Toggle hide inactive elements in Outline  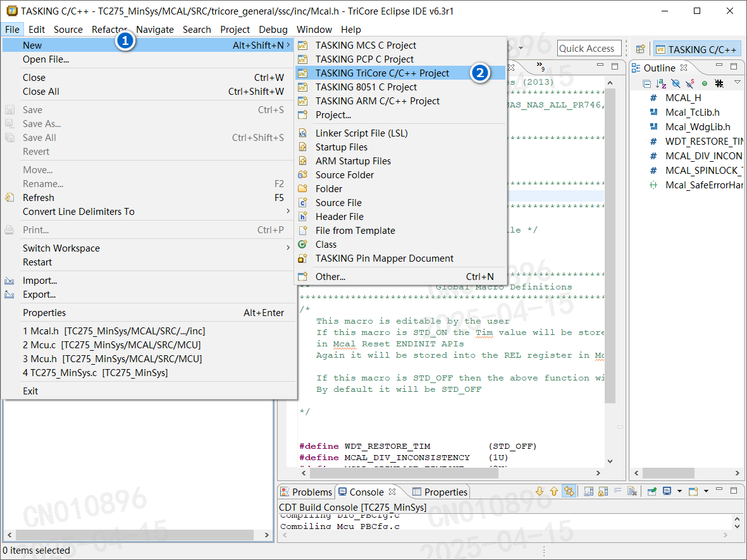click(719, 84)
